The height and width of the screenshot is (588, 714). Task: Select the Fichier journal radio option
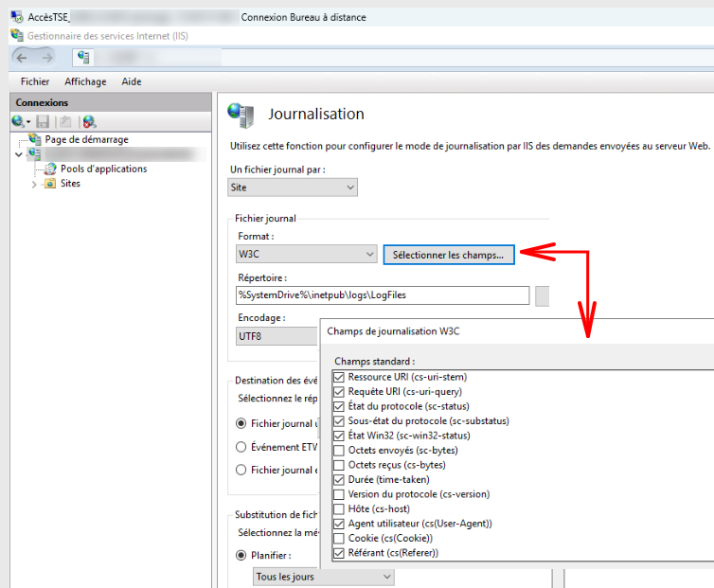(241, 423)
